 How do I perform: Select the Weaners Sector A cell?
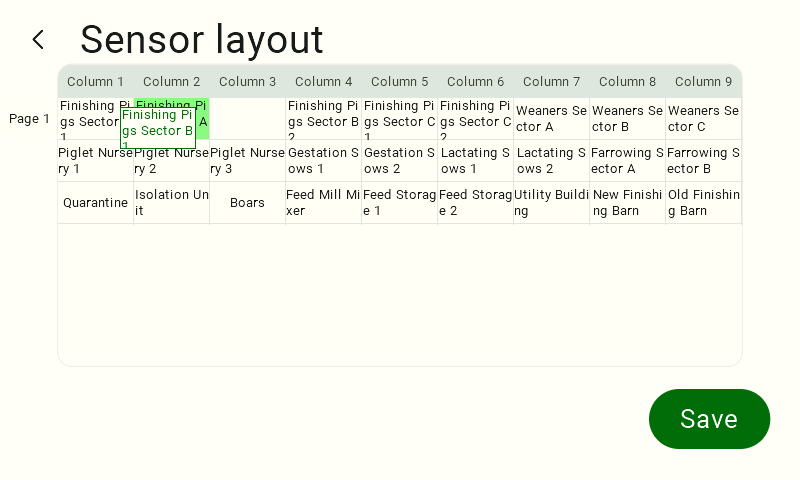[552, 119]
